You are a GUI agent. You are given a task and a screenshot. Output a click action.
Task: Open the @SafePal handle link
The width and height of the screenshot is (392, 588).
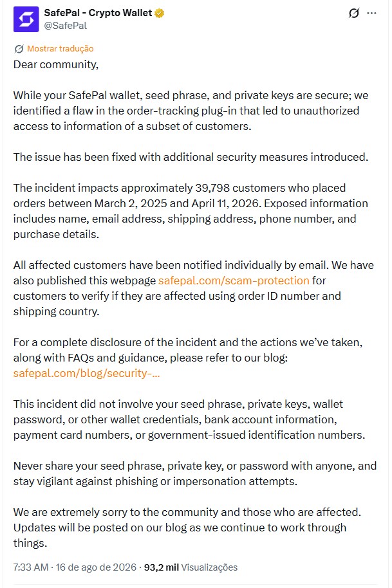point(65,26)
